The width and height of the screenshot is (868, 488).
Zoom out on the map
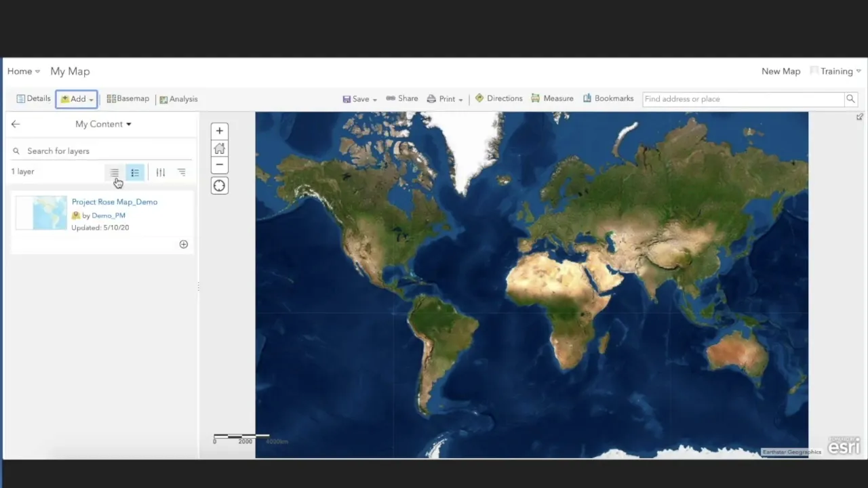220,165
